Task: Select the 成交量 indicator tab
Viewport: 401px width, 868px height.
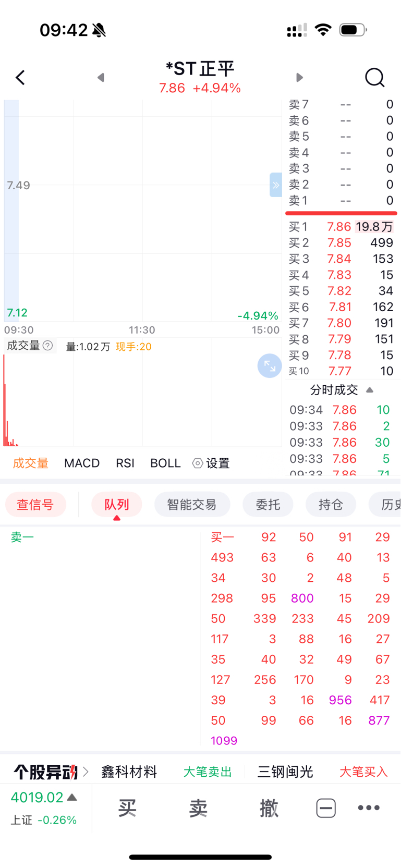Action: 31,463
